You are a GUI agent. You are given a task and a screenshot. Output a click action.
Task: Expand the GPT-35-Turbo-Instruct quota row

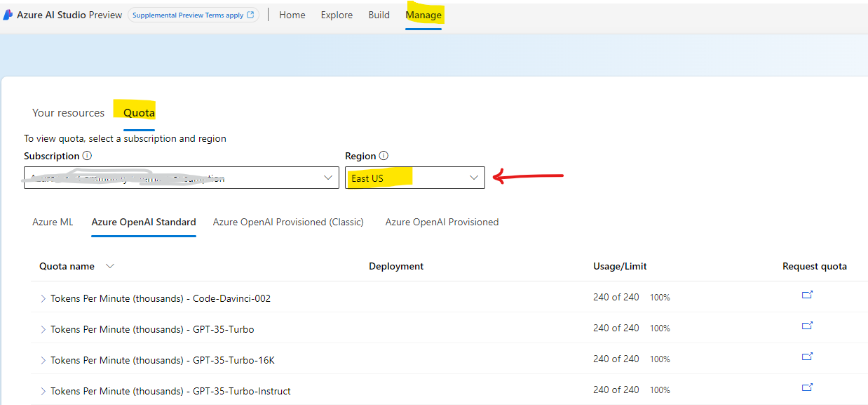point(43,391)
